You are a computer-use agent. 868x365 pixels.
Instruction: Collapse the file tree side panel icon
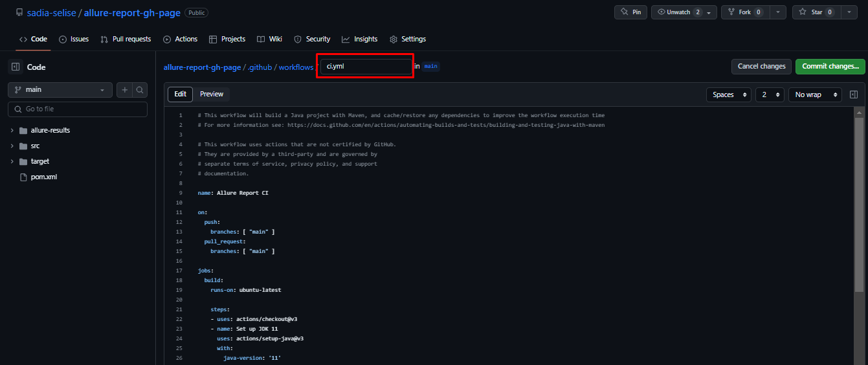click(15, 67)
